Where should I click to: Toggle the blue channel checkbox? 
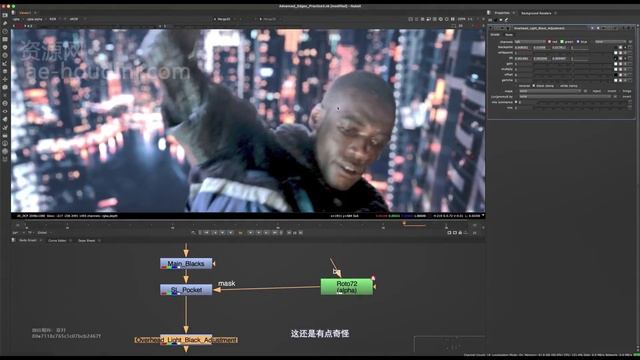coord(578,42)
